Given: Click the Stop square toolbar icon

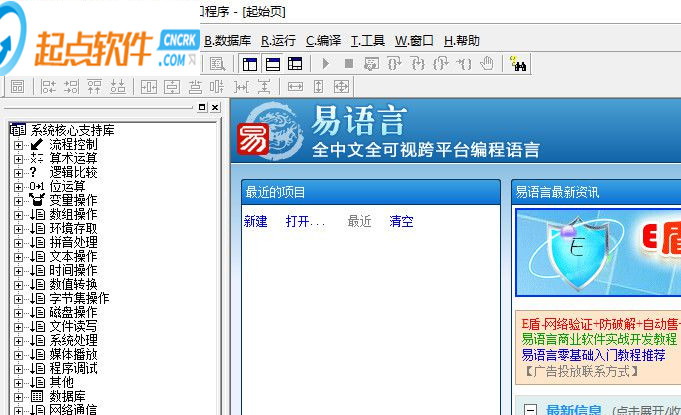Looking at the screenshot, I should 348,64.
